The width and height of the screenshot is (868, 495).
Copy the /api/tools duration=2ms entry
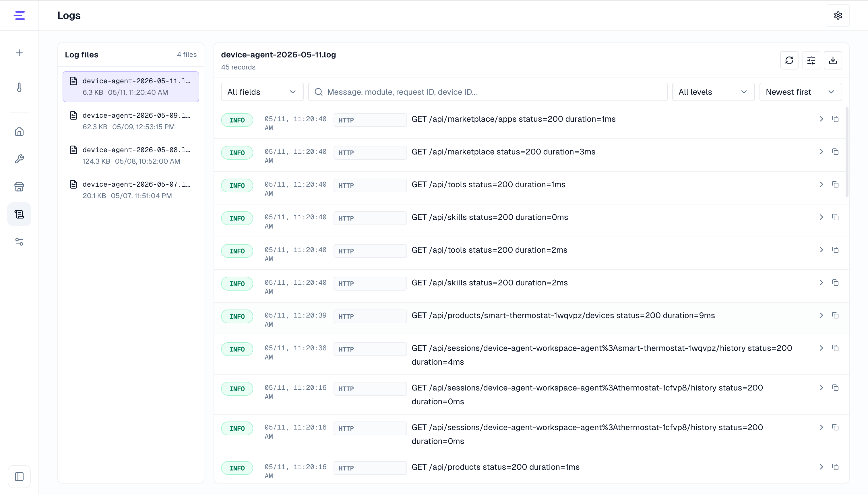click(x=835, y=250)
